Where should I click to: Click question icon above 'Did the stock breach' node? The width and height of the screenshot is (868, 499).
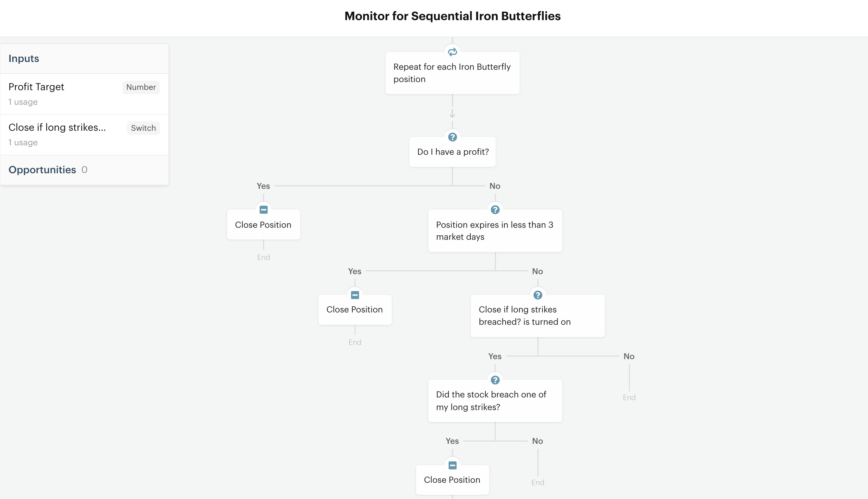(495, 380)
